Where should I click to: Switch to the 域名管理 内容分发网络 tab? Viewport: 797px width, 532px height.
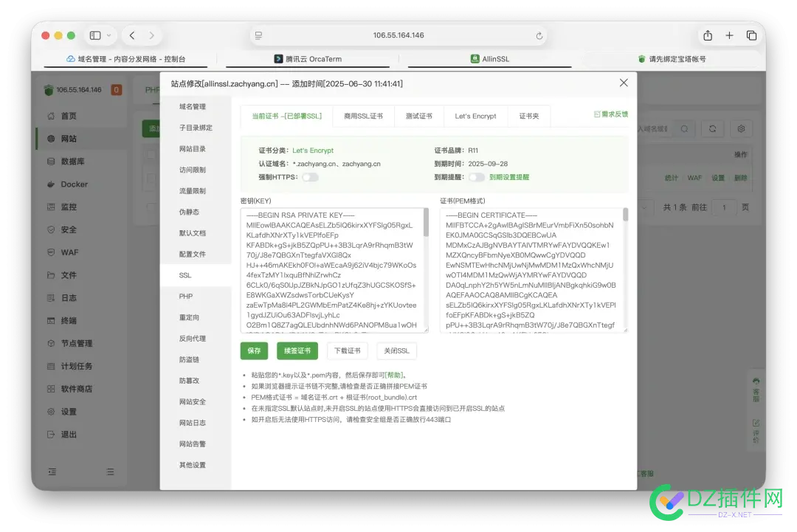(x=126, y=59)
